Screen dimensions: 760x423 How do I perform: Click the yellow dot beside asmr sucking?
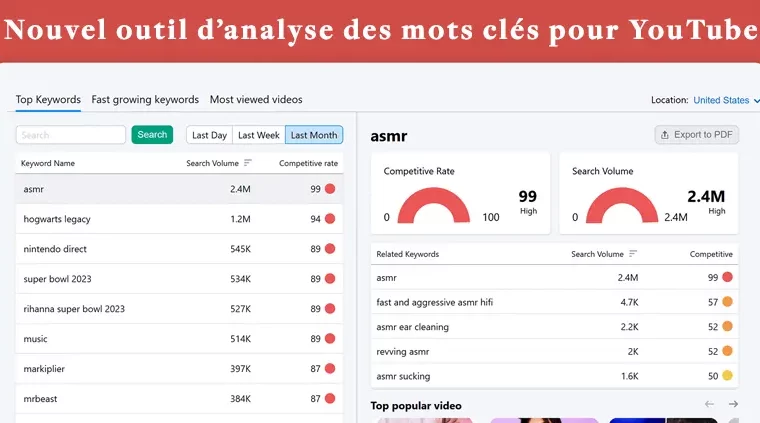tap(727, 376)
